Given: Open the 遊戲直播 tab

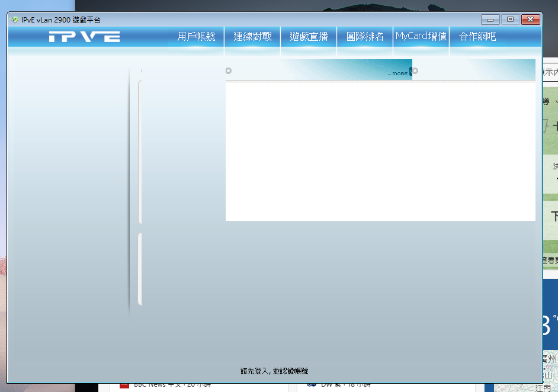Looking at the screenshot, I should [309, 37].
